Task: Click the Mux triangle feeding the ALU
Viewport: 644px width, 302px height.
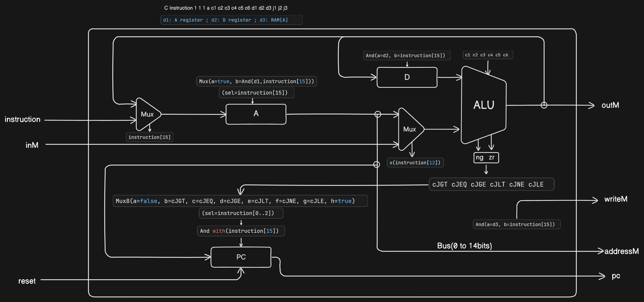Action: (x=409, y=129)
